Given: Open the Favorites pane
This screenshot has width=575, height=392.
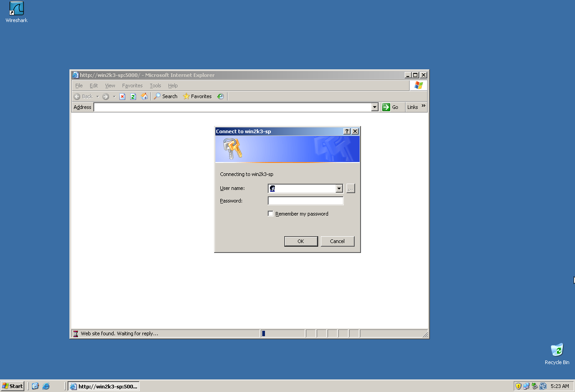Looking at the screenshot, I should 198,96.
